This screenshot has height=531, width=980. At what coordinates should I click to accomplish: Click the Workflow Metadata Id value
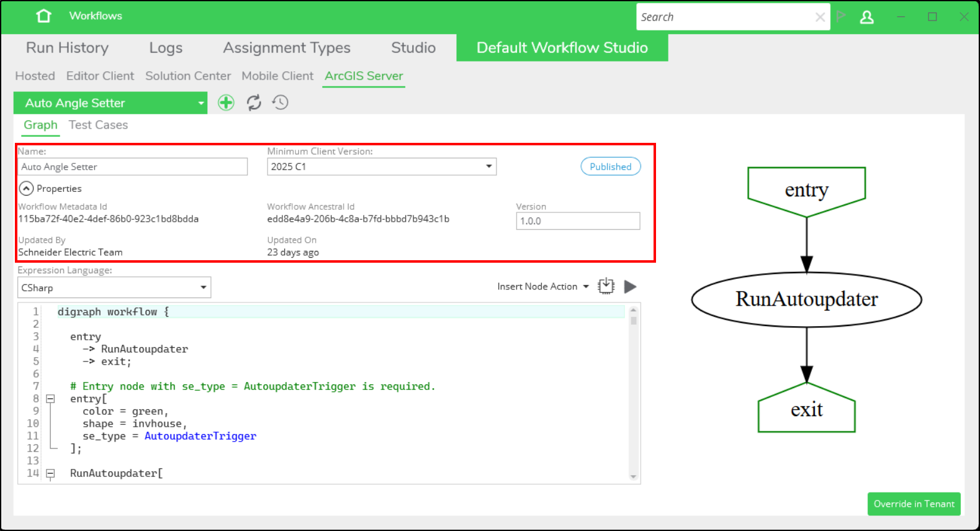(x=109, y=219)
